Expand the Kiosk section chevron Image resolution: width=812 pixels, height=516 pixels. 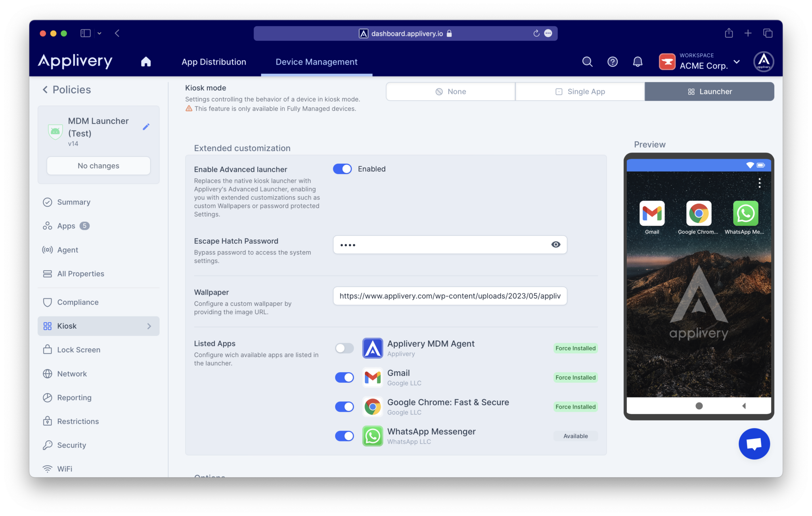pyautogui.click(x=149, y=326)
